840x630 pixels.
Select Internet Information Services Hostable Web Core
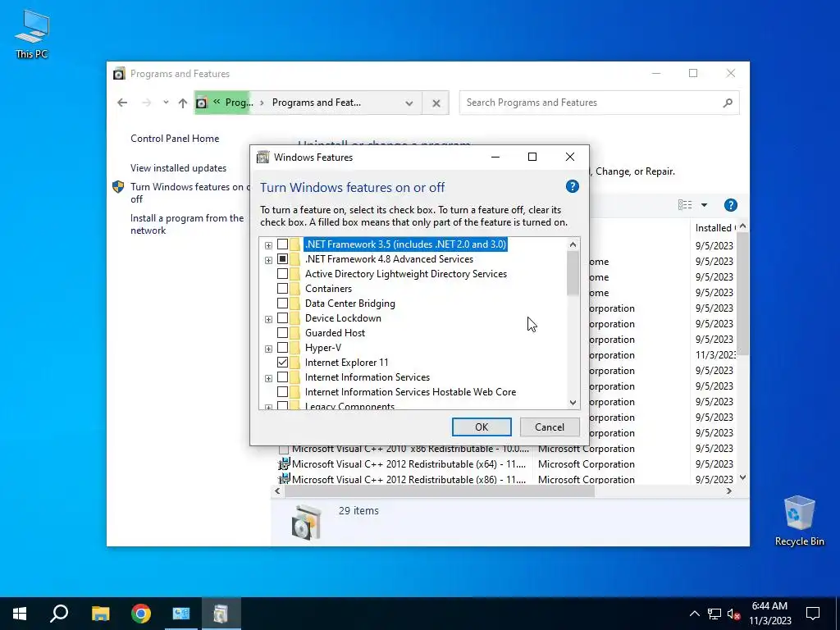click(x=410, y=392)
